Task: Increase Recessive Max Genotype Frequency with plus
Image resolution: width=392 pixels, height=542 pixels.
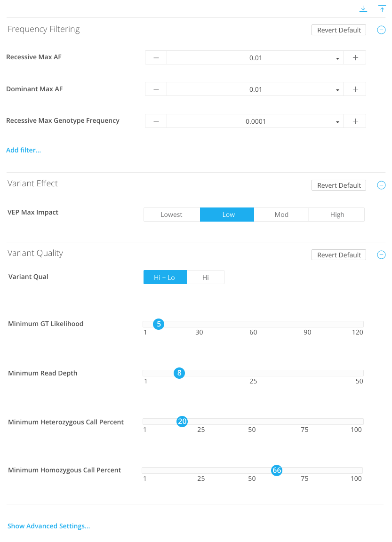Action: click(355, 121)
